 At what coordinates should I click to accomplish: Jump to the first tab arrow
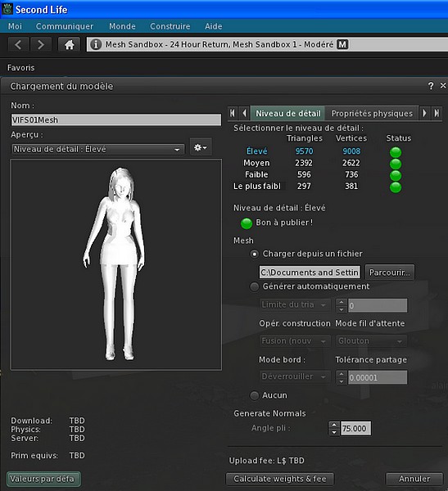(x=233, y=113)
